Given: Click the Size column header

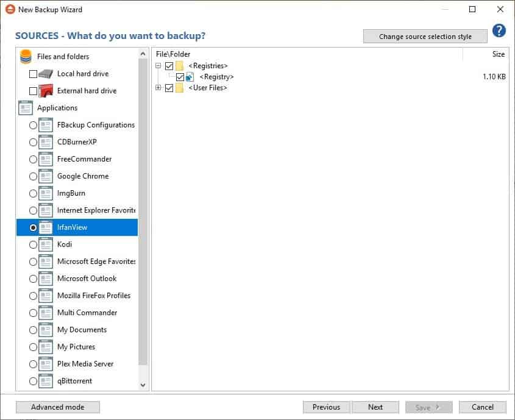Looking at the screenshot, I should (x=499, y=54).
